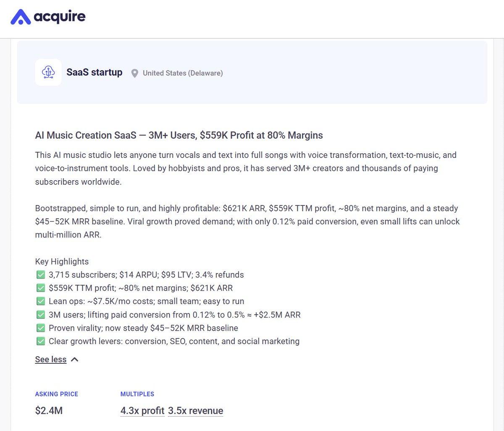Check the box beside "3M users" highlight
Viewport: 504px width, 431px height.
pyautogui.click(x=40, y=314)
